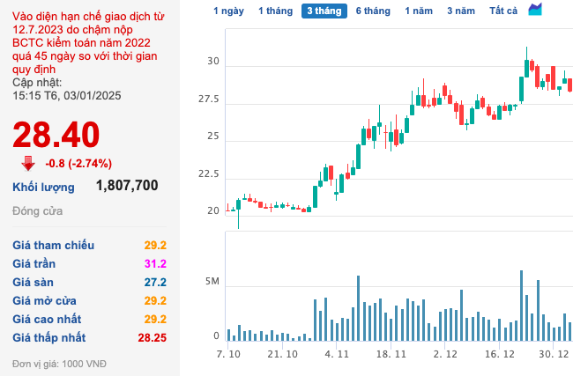
Task: Click the "Giá tham chiếu" label
Action: pos(53,246)
